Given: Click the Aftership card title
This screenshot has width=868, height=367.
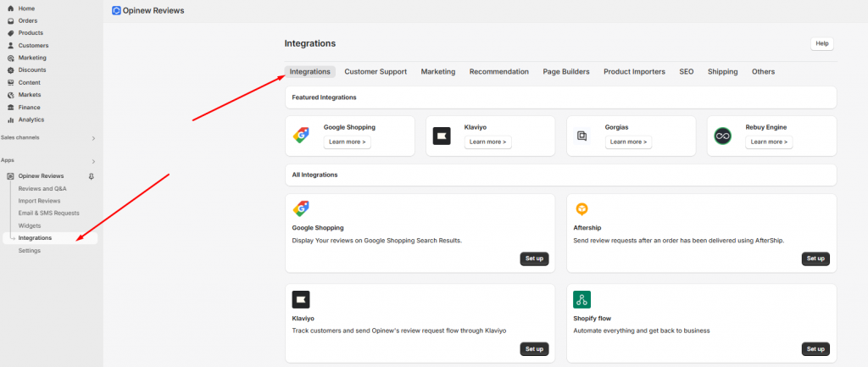Looking at the screenshot, I should click(587, 227).
